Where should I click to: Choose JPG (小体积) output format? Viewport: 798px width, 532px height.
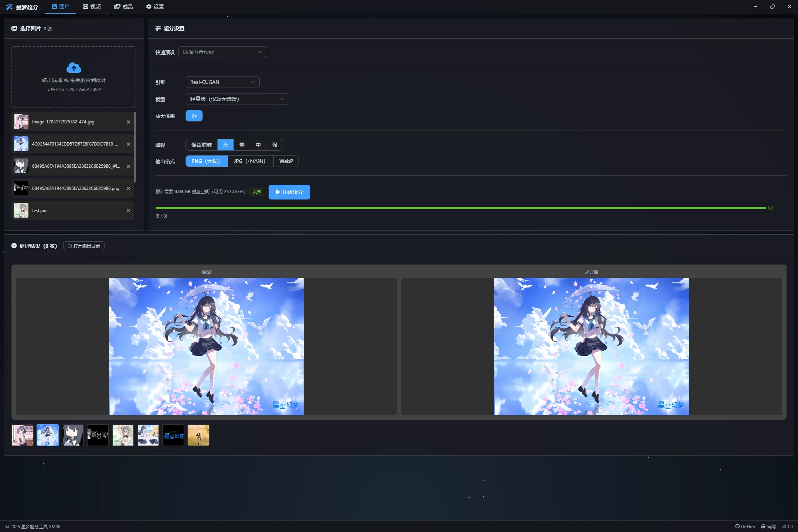pyautogui.click(x=250, y=161)
